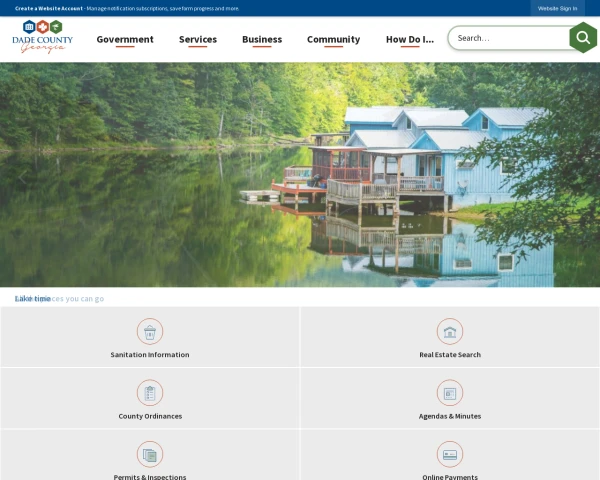This screenshot has height=480, width=600.
Task: Open the Sanitation Information trash can icon
Action: pos(150,331)
